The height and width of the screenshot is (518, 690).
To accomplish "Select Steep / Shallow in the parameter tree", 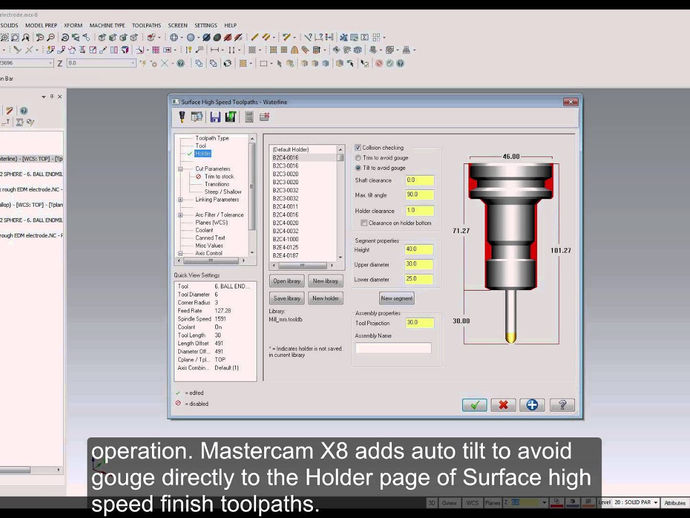I will [x=223, y=192].
